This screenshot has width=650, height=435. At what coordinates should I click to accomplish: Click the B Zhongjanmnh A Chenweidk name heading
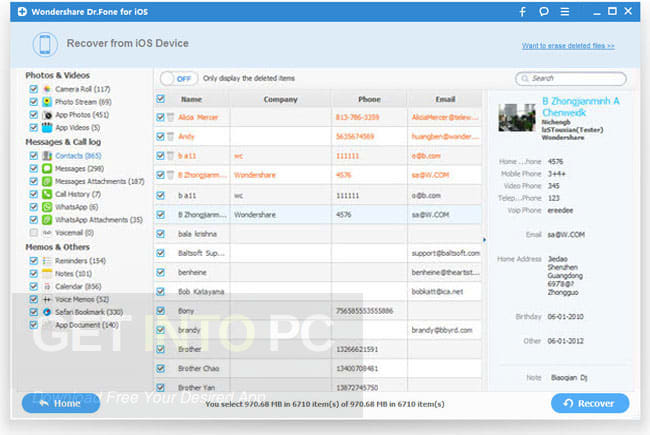click(x=581, y=107)
